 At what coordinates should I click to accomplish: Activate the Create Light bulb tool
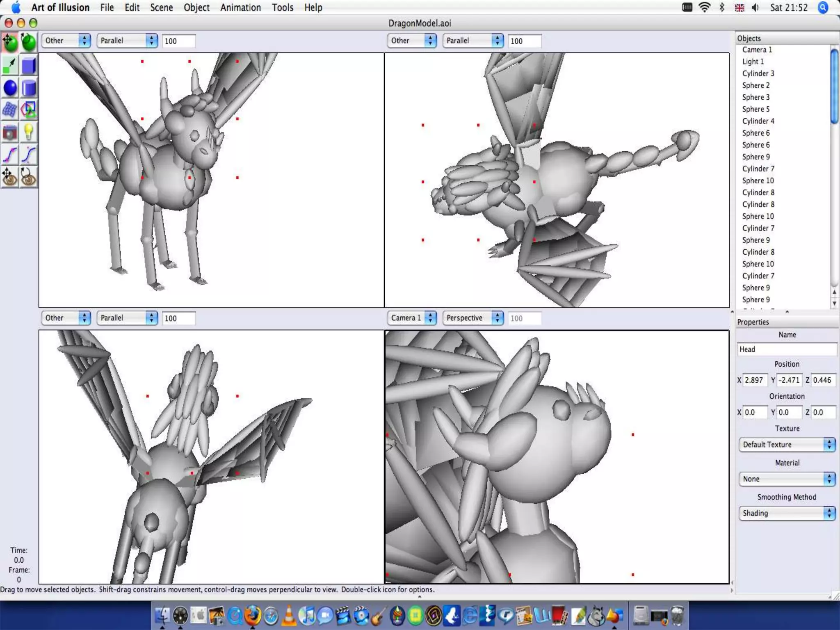(28, 132)
